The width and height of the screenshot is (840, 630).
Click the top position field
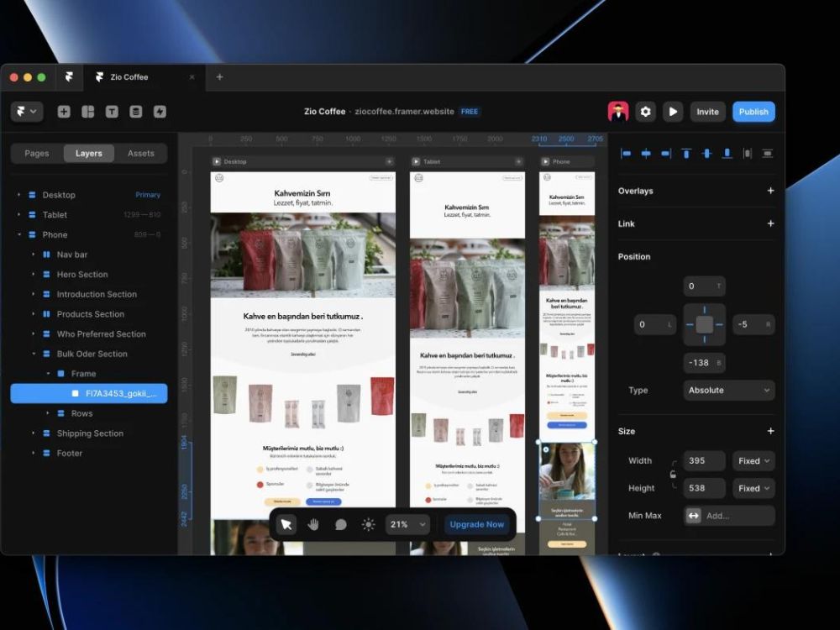[x=704, y=286]
